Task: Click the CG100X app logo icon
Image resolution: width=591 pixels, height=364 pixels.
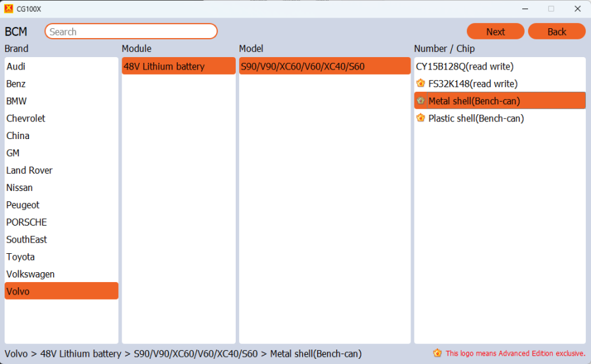Action: tap(9, 9)
